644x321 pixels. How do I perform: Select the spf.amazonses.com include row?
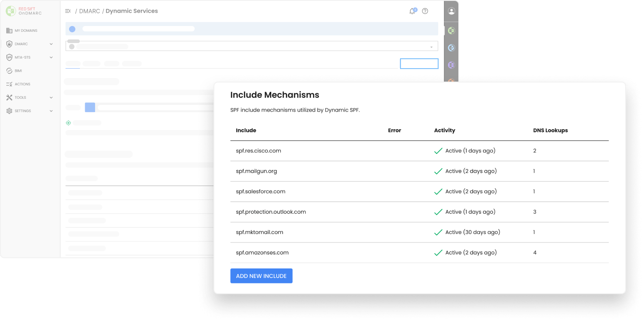(419, 253)
